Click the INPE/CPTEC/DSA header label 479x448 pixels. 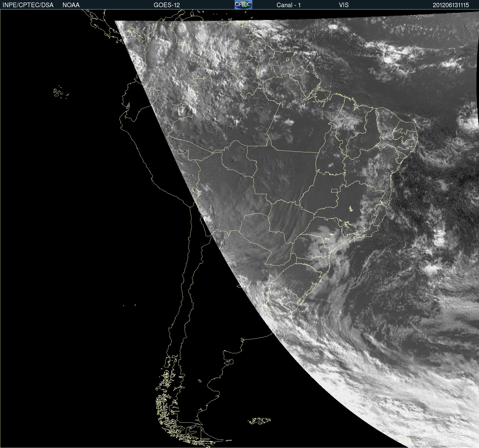(x=28, y=5)
